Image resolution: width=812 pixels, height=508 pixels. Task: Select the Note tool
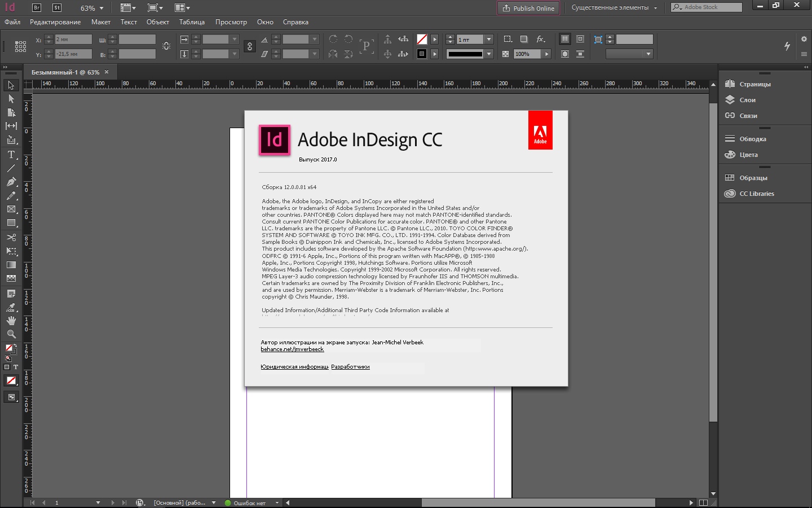[11, 294]
